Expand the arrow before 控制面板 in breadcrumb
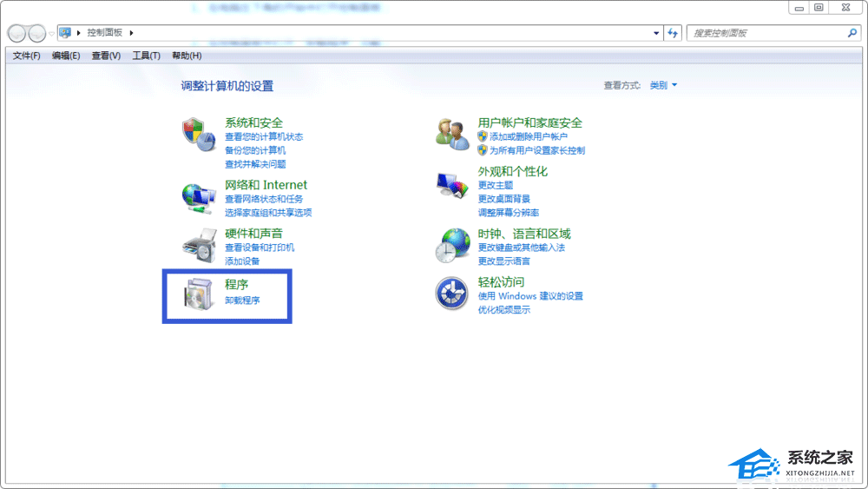This screenshot has height=489, width=868. coord(79,33)
